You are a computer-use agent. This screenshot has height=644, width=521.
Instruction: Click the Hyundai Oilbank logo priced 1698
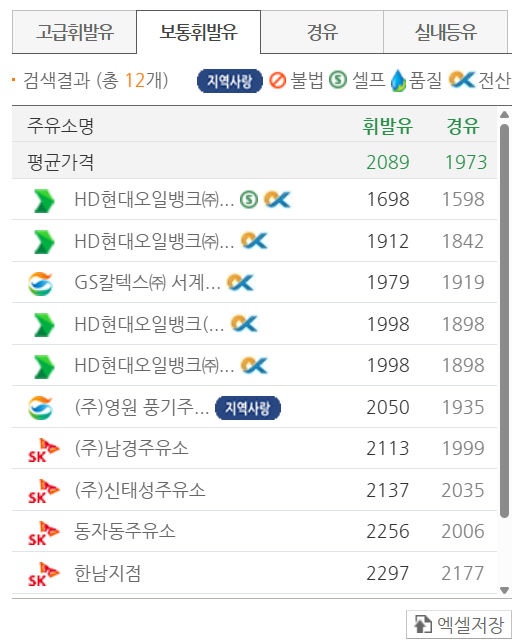pyautogui.click(x=44, y=201)
